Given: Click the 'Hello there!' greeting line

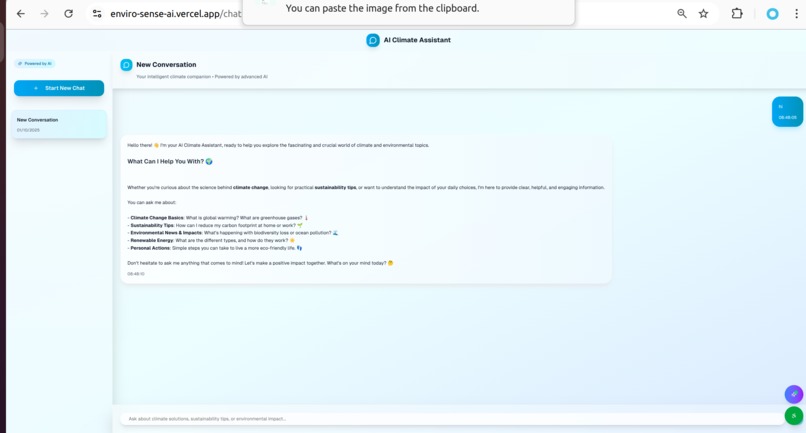Looking at the screenshot, I should [278, 146].
